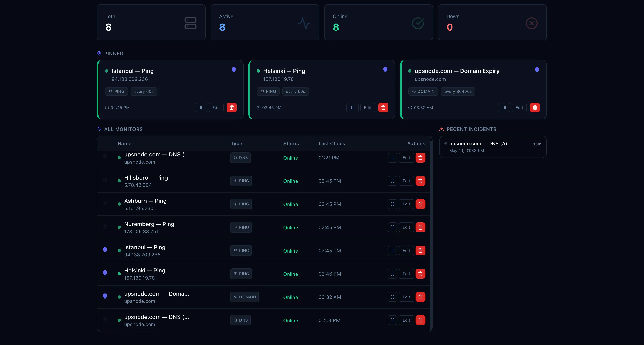Click the every 86400s interval badge

458,91
